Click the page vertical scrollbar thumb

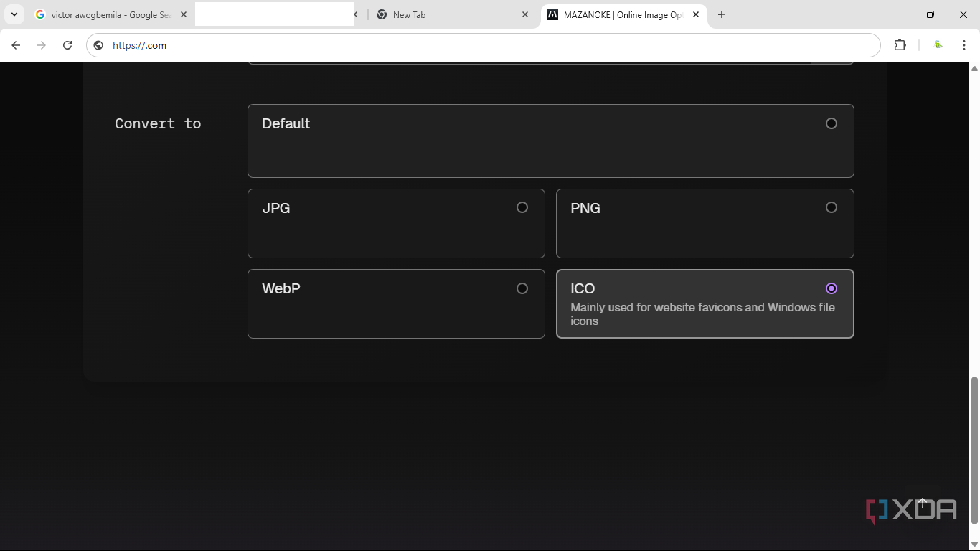[x=974, y=449]
